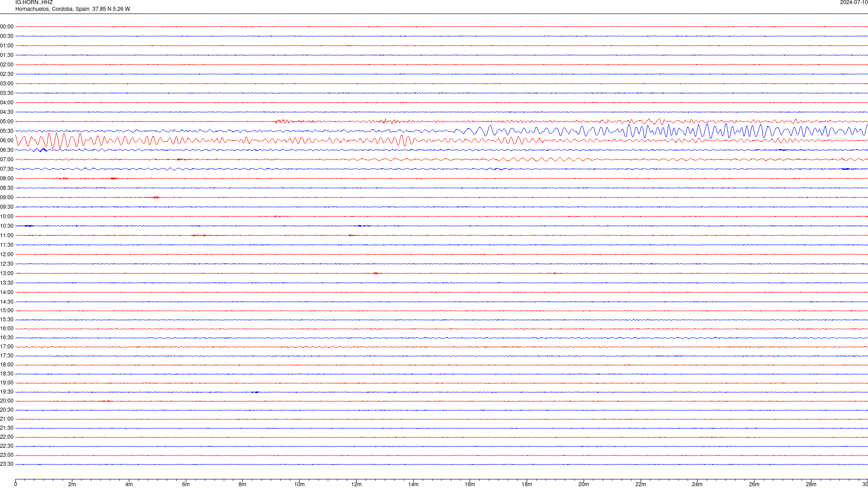
Task: Click the 6m axis tick label
Action: (186, 484)
